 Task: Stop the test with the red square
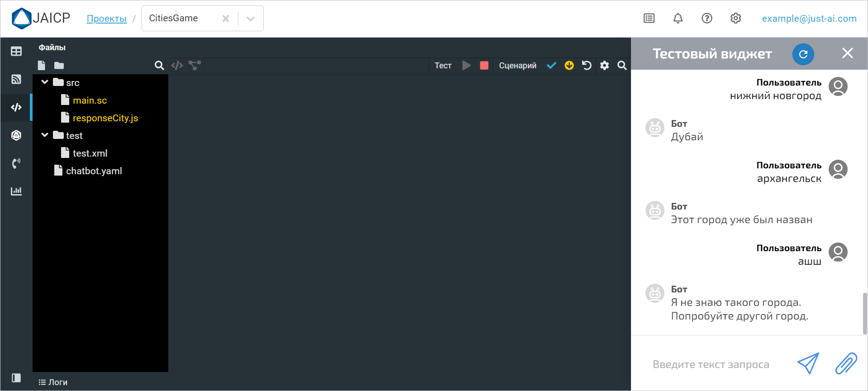coord(484,66)
